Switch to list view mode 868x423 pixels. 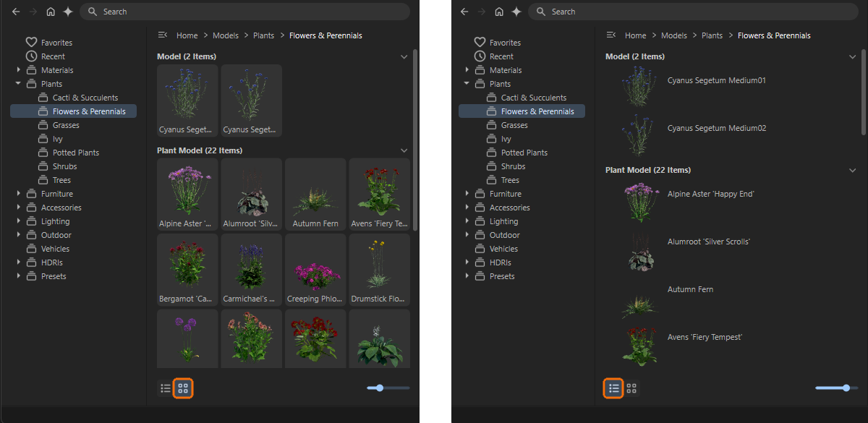[613, 388]
